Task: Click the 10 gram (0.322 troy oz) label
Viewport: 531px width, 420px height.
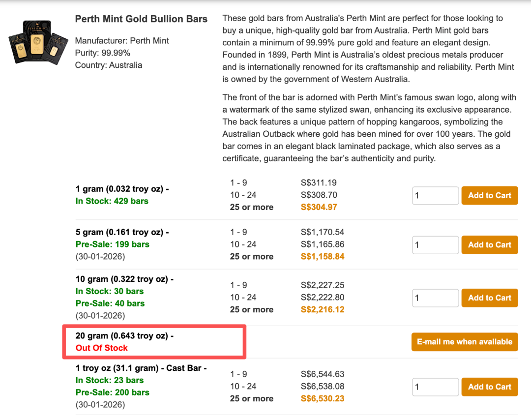Action: pyautogui.click(x=124, y=279)
